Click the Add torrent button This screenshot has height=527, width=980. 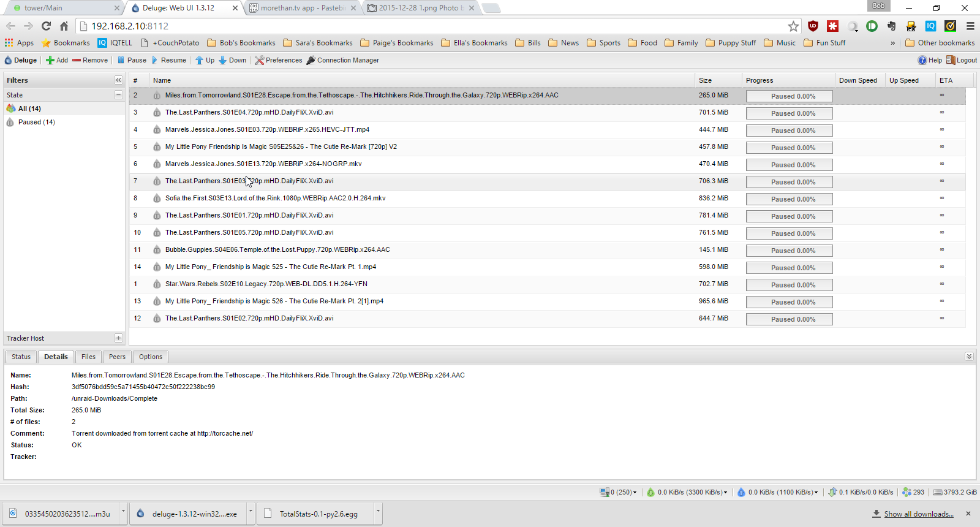pyautogui.click(x=57, y=60)
